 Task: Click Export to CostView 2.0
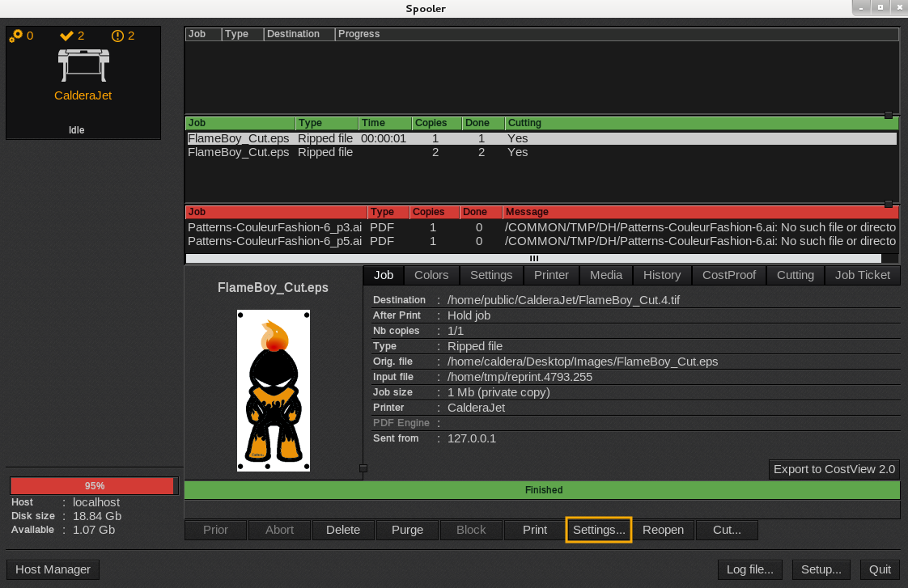pos(834,469)
